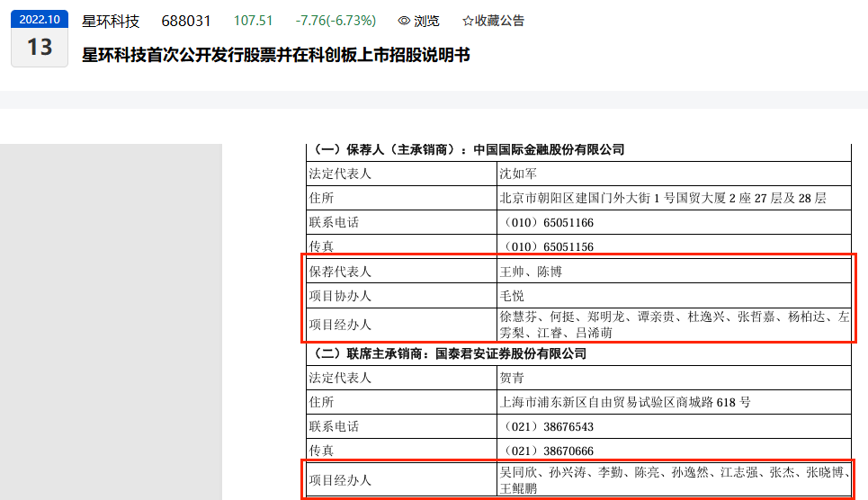This screenshot has height=500, width=868.
Task: Click phone number （021）38676543
Action: point(546,426)
